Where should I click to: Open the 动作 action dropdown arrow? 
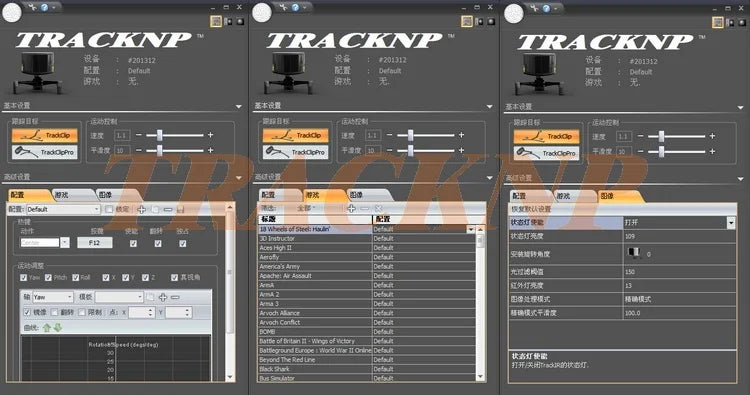[65, 242]
